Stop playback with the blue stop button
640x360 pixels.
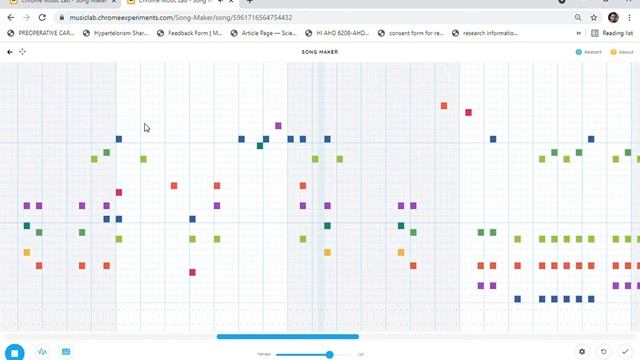tap(15, 352)
